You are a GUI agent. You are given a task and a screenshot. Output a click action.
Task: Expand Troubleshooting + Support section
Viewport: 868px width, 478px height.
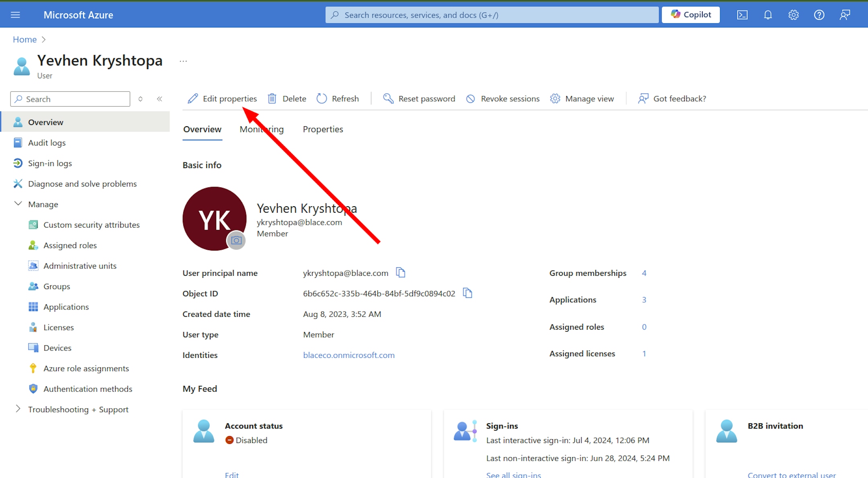click(x=18, y=409)
